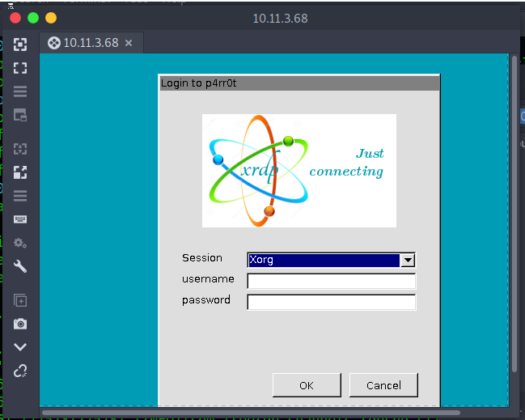This screenshot has width=525, height=420.
Task: Click the remote desktop icon on the 10.11.3.68 tab
Action: (x=53, y=43)
